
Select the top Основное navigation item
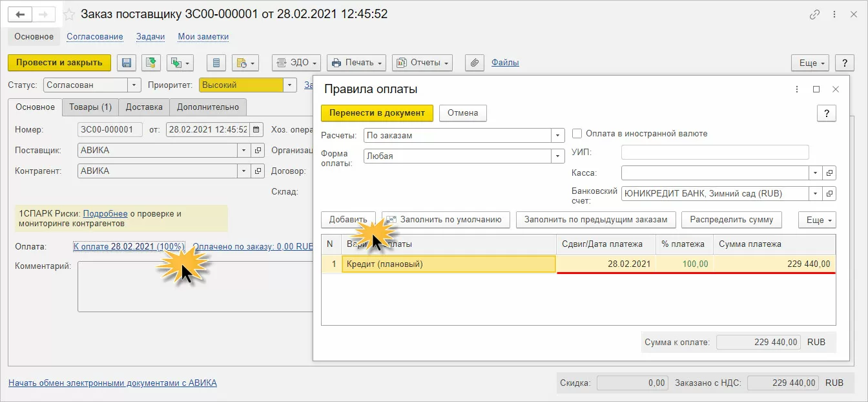pos(34,37)
